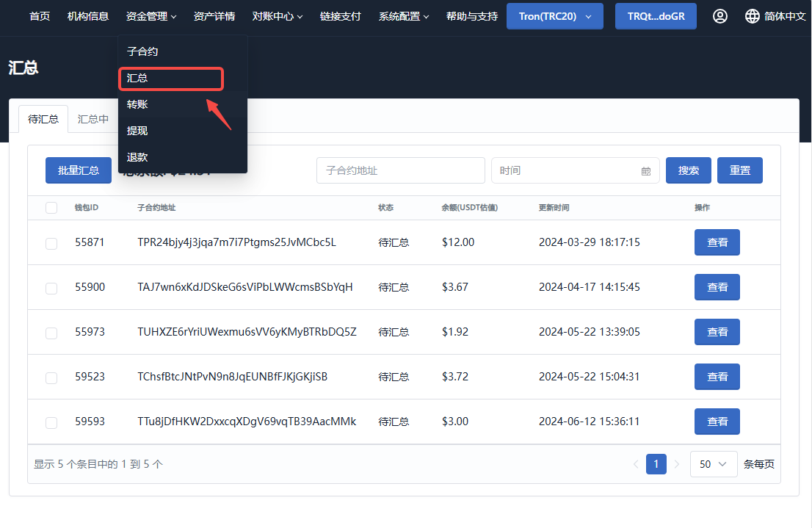The height and width of the screenshot is (528, 812).
Task: Go to the previous page arrow
Action: (636, 464)
